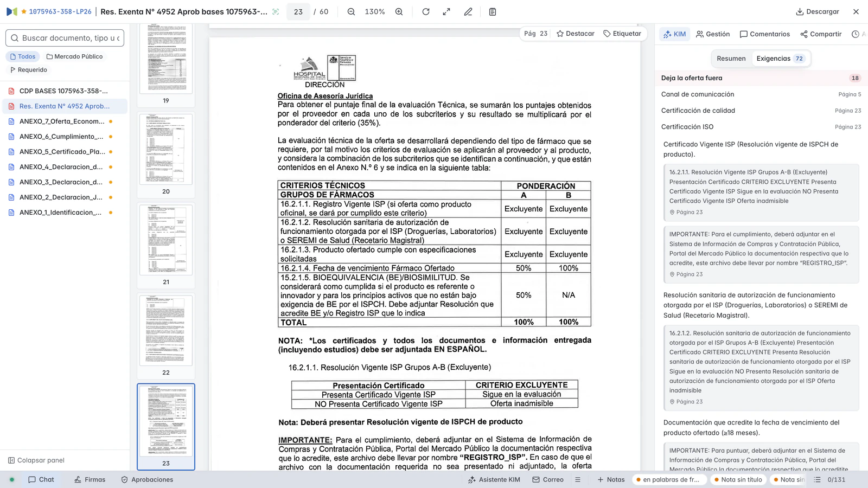Open Aprobaciones in the bottom bar
The width and height of the screenshot is (868, 488).
tap(147, 479)
